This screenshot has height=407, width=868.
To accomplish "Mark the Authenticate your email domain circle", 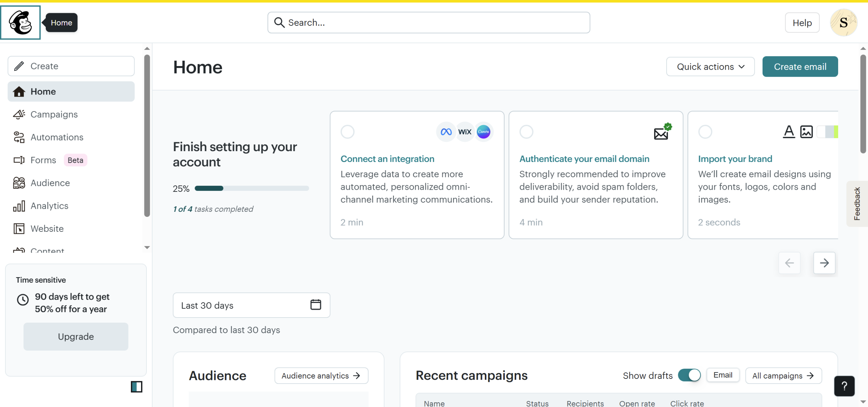I will (526, 131).
